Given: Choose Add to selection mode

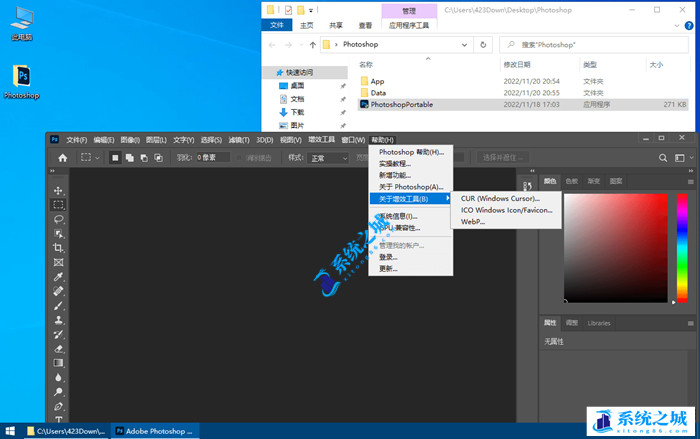Looking at the screenshot, I should pos(129,158).
